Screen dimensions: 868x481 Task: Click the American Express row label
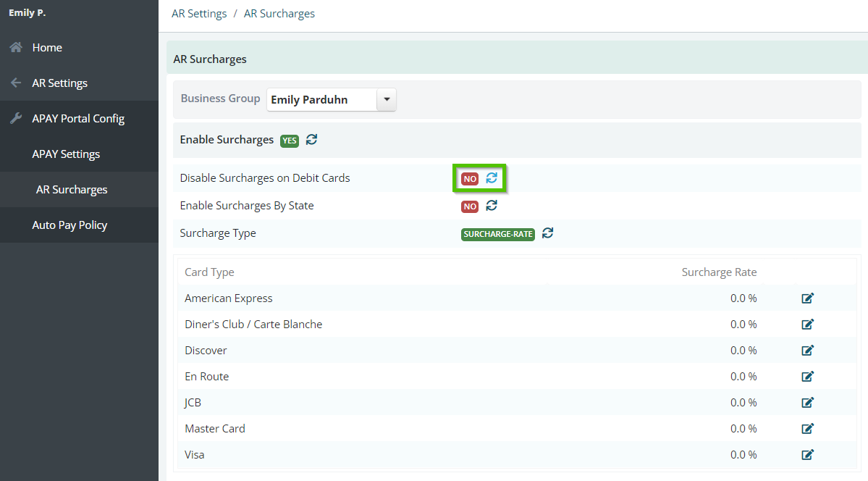[x=229, y=298]
